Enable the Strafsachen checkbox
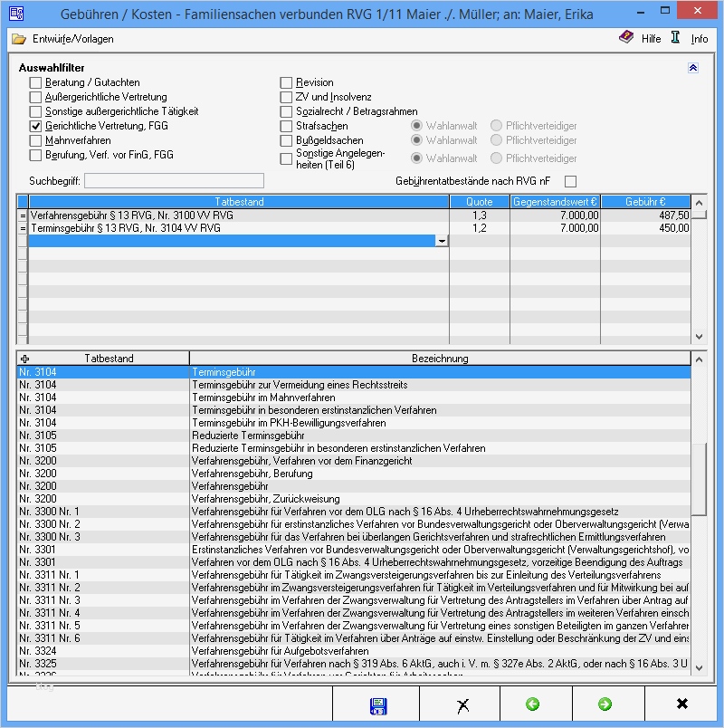Screen dimensions: 724x728 286,126
